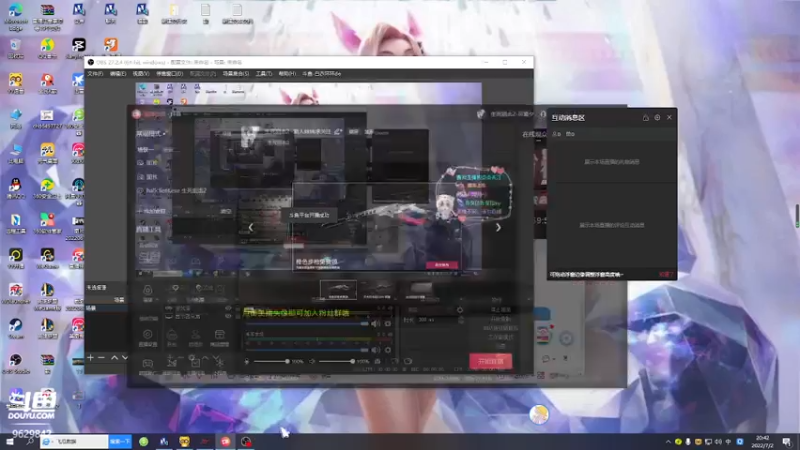
Task: Click the speaker icon beside the second slider
Action: point(312,361)
